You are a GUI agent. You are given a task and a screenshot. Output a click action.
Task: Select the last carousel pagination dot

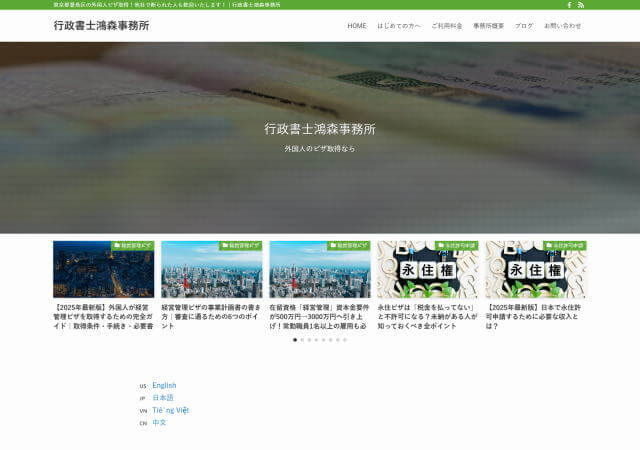pyautogui.click(x=345, y=340)
